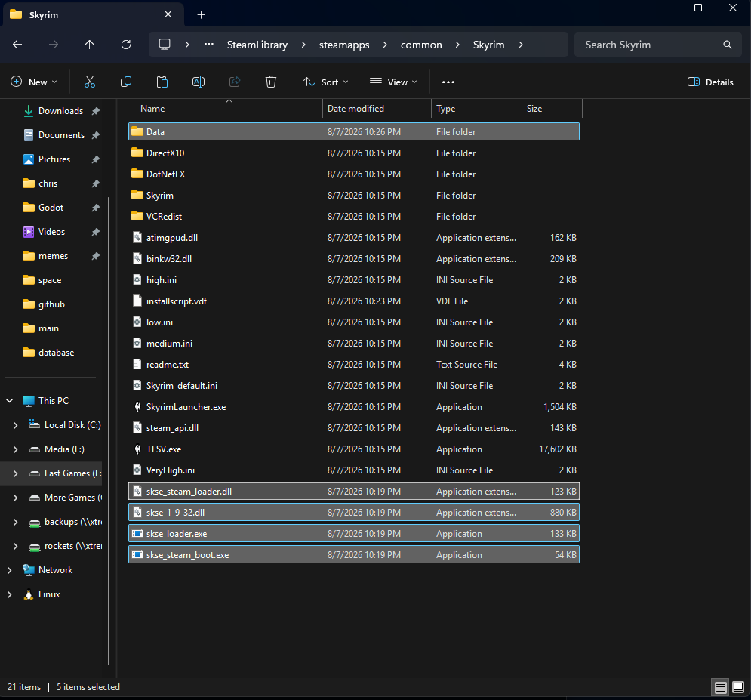
Task: Click the Network icon in sidebar
Action: [29, 569]
